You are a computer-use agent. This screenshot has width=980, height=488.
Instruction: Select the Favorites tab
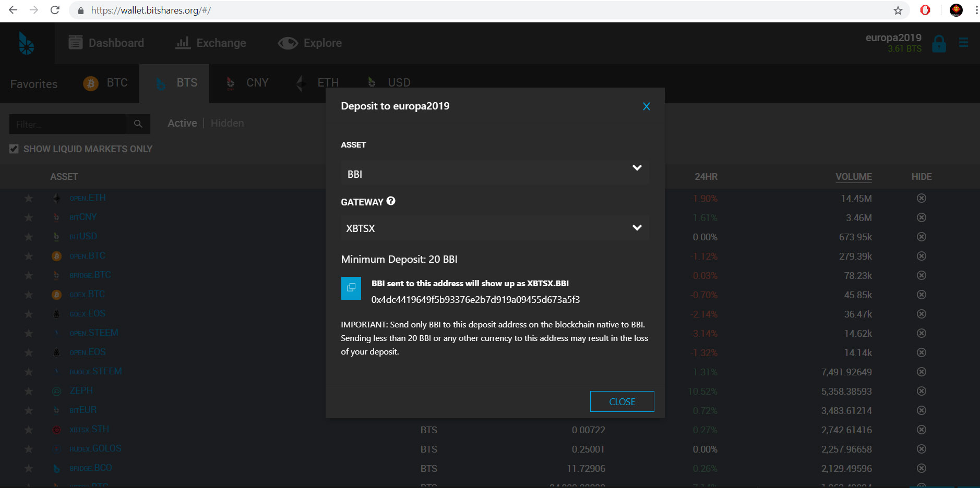pos(34,84)
